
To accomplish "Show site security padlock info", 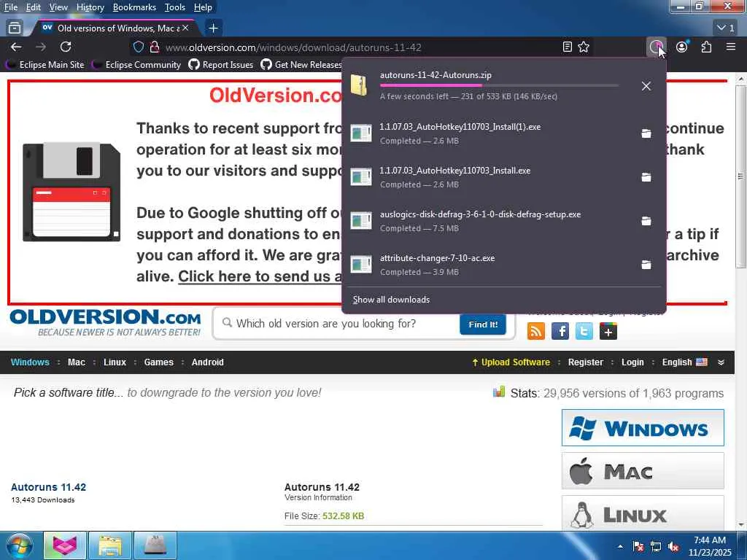I will pyautogui.click(x=154, y=47).
